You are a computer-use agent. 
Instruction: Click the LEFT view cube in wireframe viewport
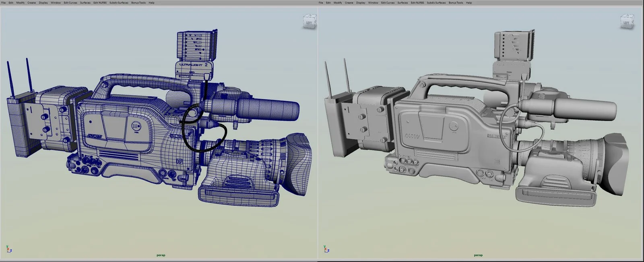click(309, 22)
